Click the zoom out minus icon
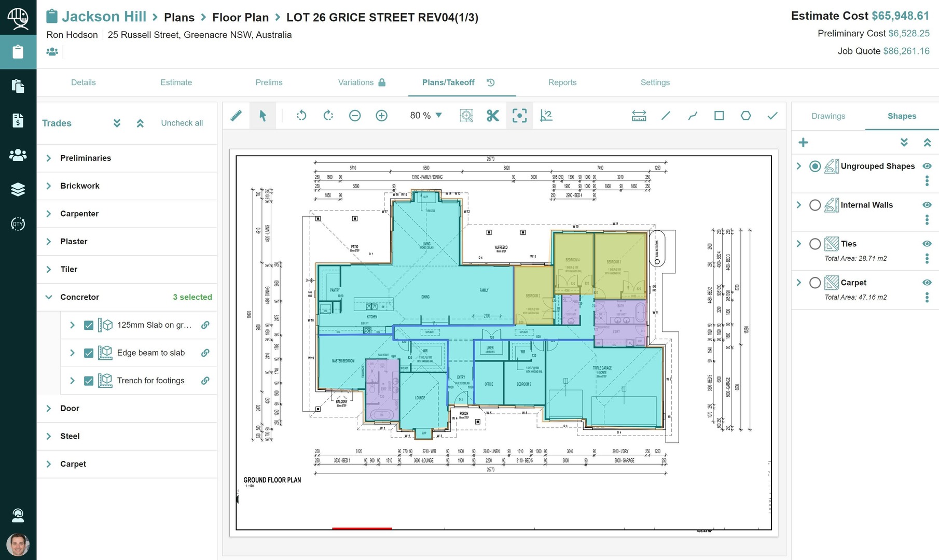This screenshot has width=939, height=560. coord(355,116)
